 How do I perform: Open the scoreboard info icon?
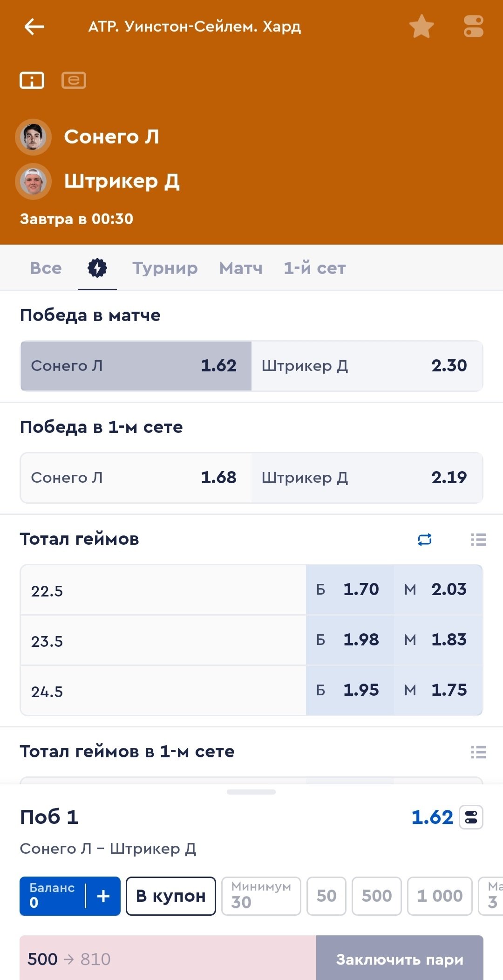[x=32, y=80]
